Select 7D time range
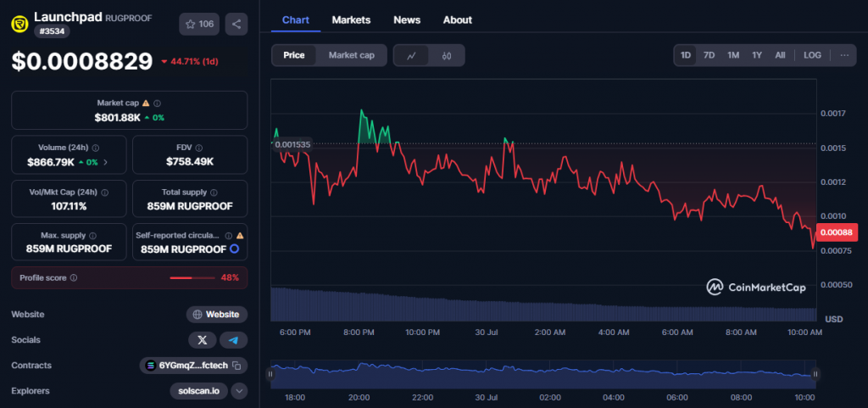Image resolution: width=868 pixels, height=408 pixels. (709, 55)
